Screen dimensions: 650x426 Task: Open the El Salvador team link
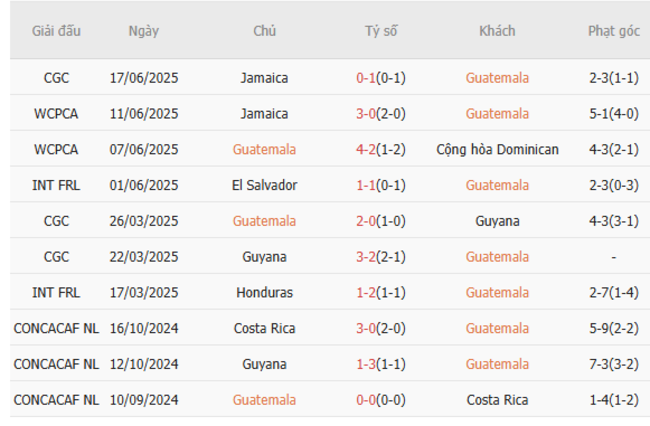click(264, 185)
